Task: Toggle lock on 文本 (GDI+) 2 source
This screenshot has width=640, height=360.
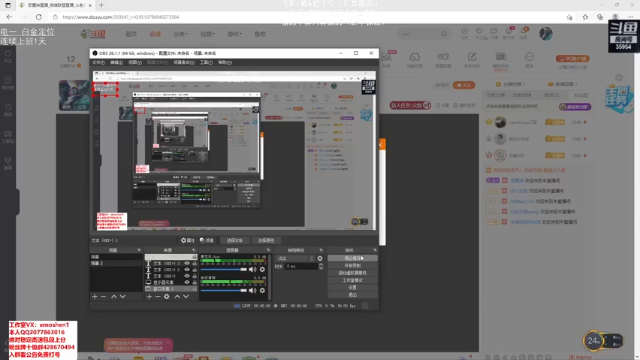Action: click(194, 269)
